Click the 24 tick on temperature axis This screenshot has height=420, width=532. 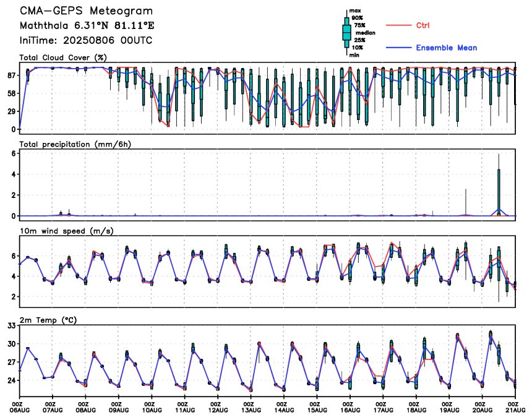tap(12, 380)
